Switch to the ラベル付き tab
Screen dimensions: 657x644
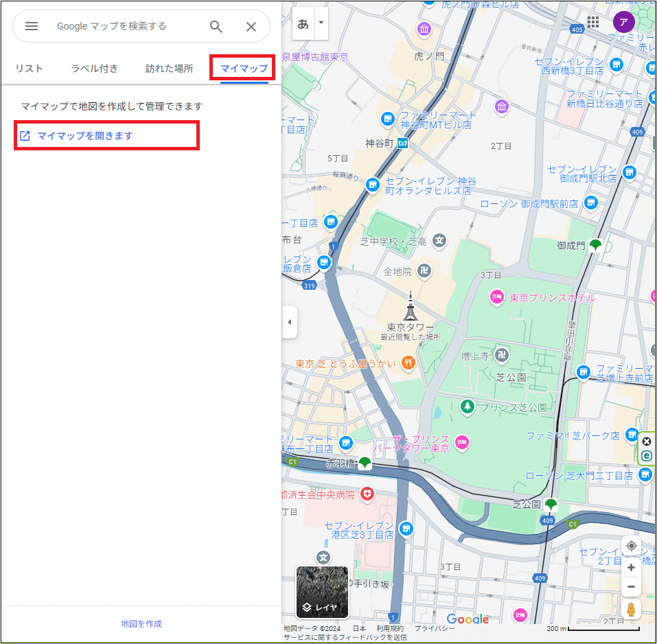pos(94,68)
